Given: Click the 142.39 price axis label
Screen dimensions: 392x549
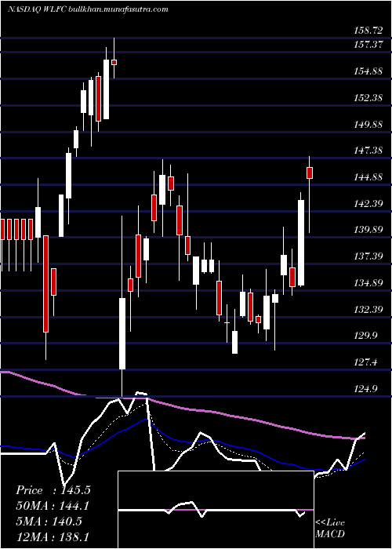Looking at the screenshot, I should coord(368,203).
